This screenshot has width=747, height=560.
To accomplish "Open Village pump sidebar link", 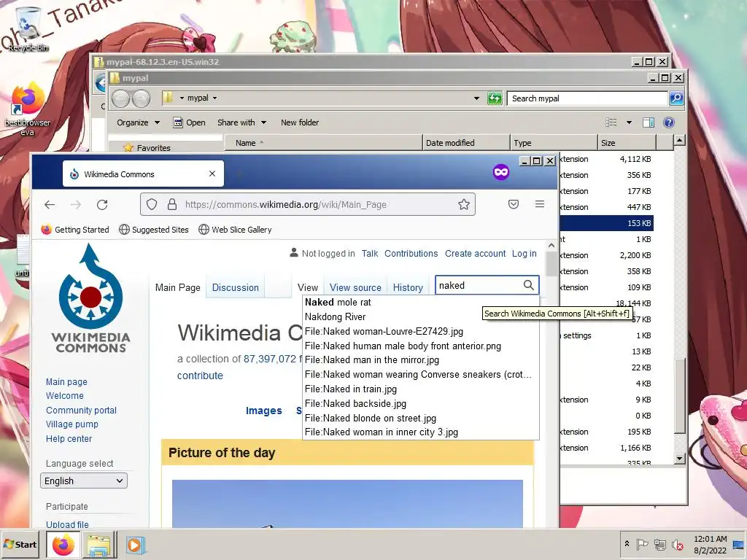I will [72, 424].
